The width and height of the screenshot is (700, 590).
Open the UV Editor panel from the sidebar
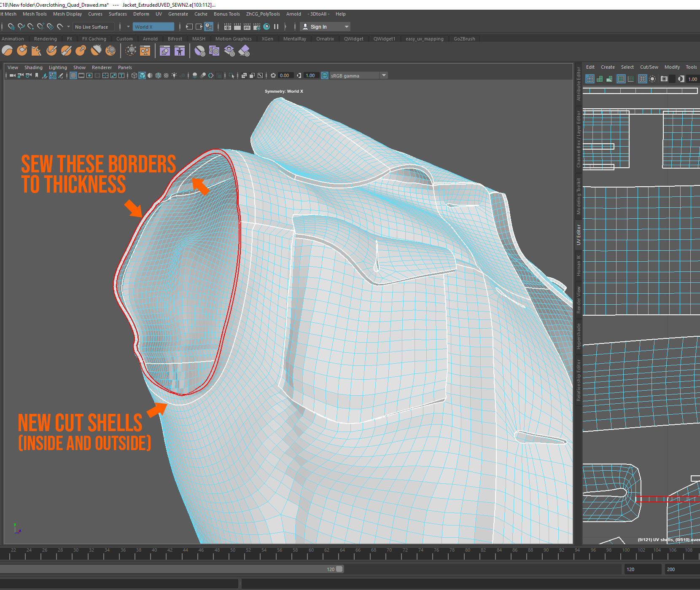coord(579,234)
